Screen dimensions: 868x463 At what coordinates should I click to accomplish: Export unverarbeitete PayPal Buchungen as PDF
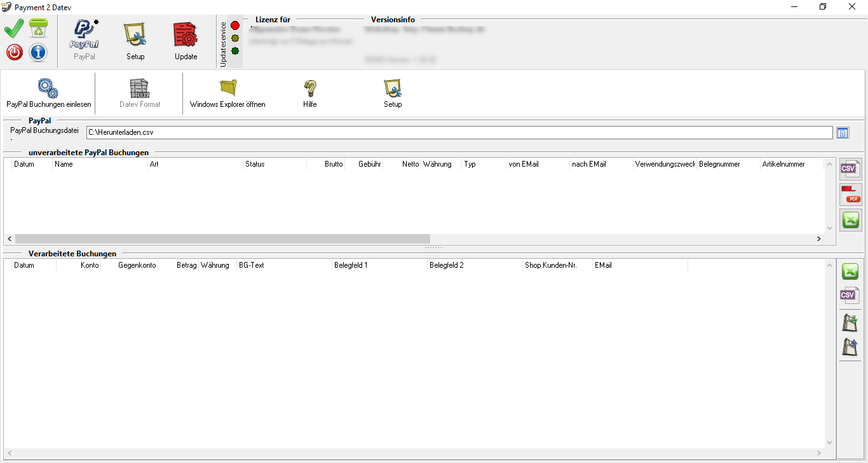click(x=850, y=195)
